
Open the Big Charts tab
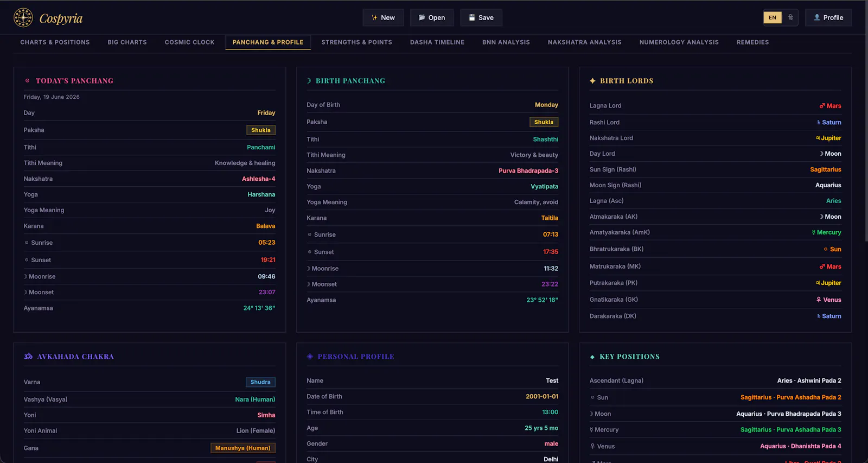(x=127, y=42)
